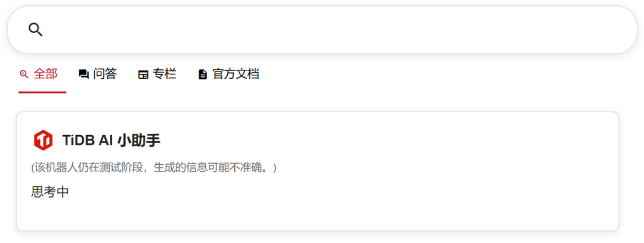This screenshot has width=644, height=243.
Task: Switch to the 问答 tab
Action: tap(105, 74)
